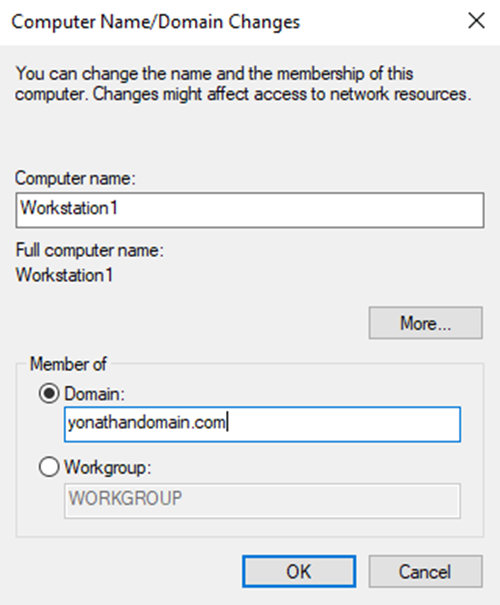Click the dialog title bar text
This screenshot has width=500, height=605.
click(155, 22)
